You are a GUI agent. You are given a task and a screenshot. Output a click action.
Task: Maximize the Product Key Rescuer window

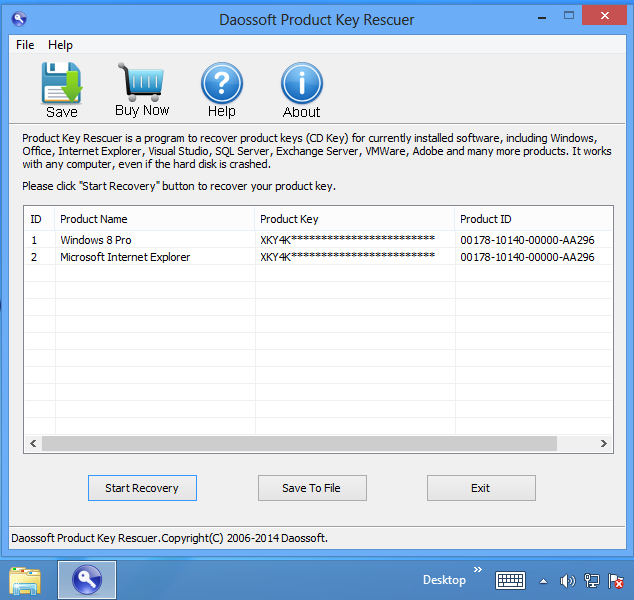(569, 16)
